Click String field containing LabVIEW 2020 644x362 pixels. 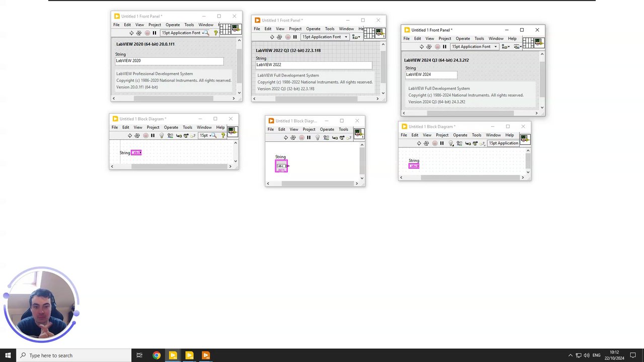click(x=169, y=61)
